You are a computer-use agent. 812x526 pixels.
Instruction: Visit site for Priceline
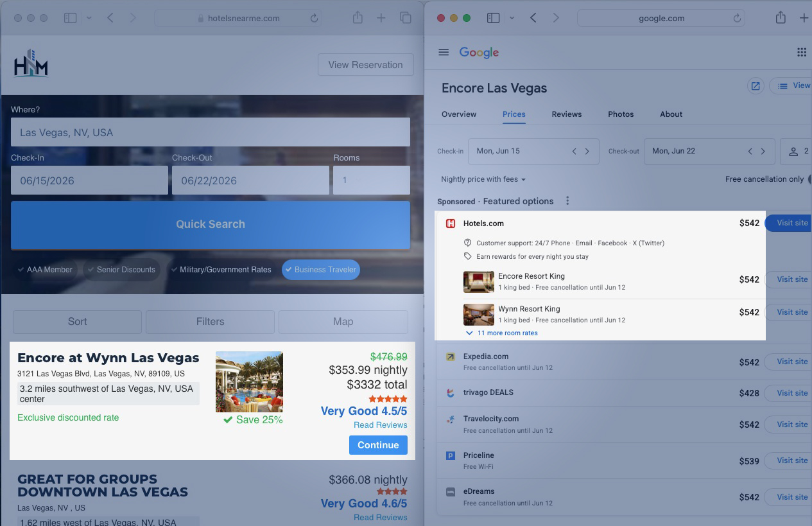click(x=790, y=460)
